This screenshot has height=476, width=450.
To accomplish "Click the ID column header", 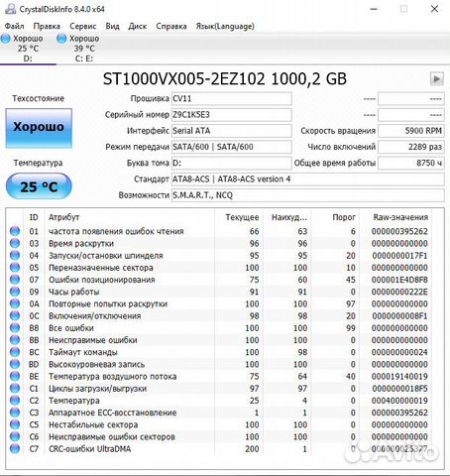I will (x=34, y=217).
